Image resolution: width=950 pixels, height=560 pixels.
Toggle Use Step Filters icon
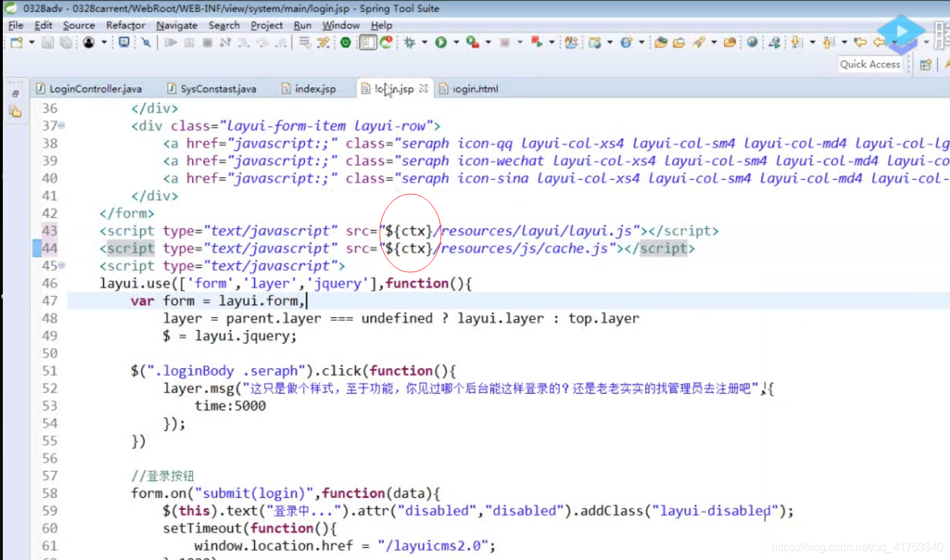(323, 42)
